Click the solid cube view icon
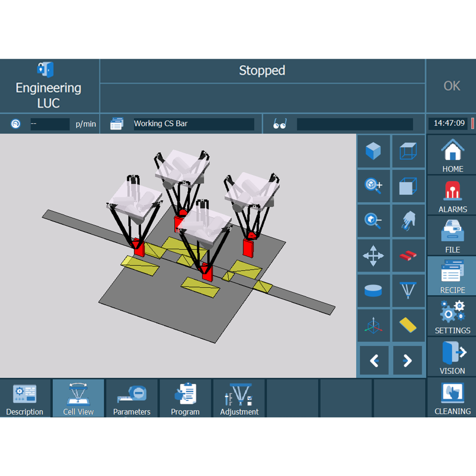 pyautogui.click(x=373, y=152)
